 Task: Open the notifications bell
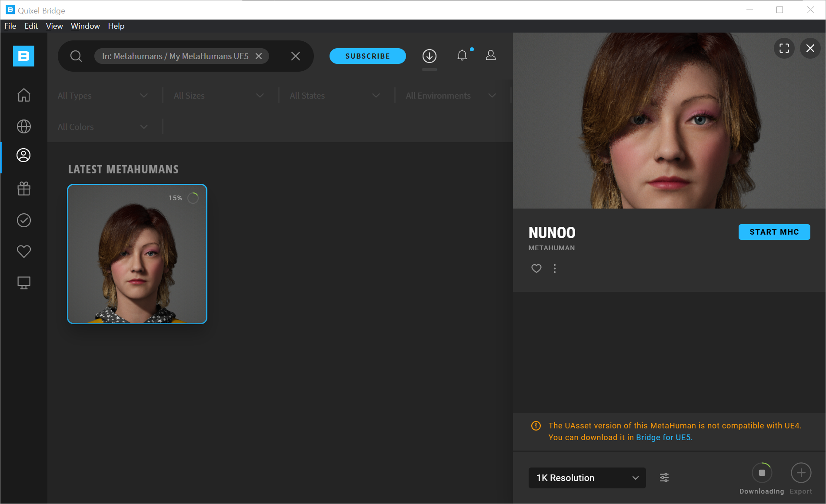coord(462,56)
